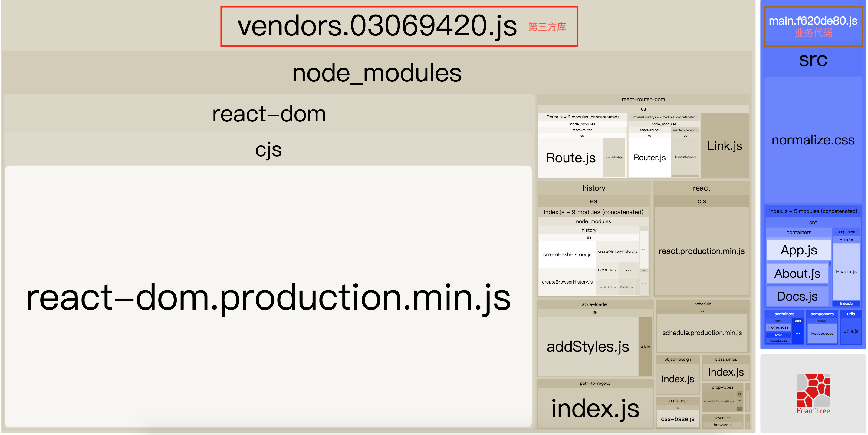Select the react-dom package header
Screen dimensions: 868x435
tap(269, 114)
